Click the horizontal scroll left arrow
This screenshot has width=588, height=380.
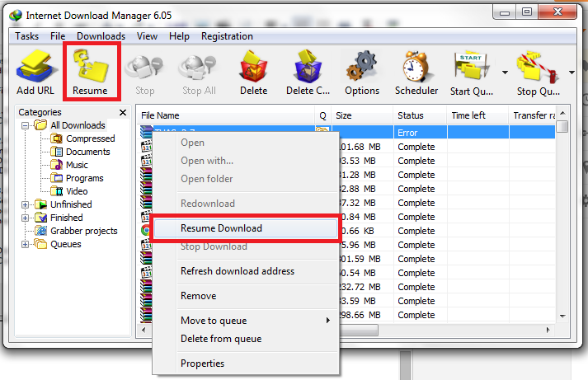coord(143,330)
